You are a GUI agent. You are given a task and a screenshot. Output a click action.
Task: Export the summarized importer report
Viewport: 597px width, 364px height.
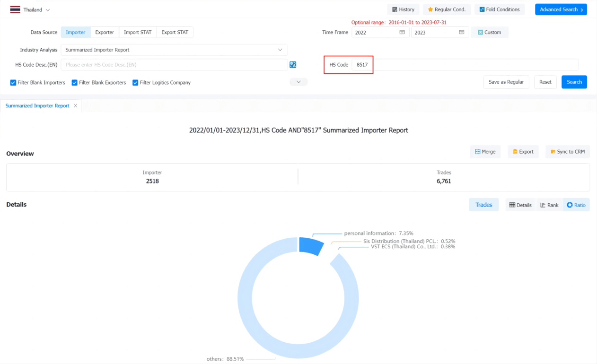tap(523, 152)
